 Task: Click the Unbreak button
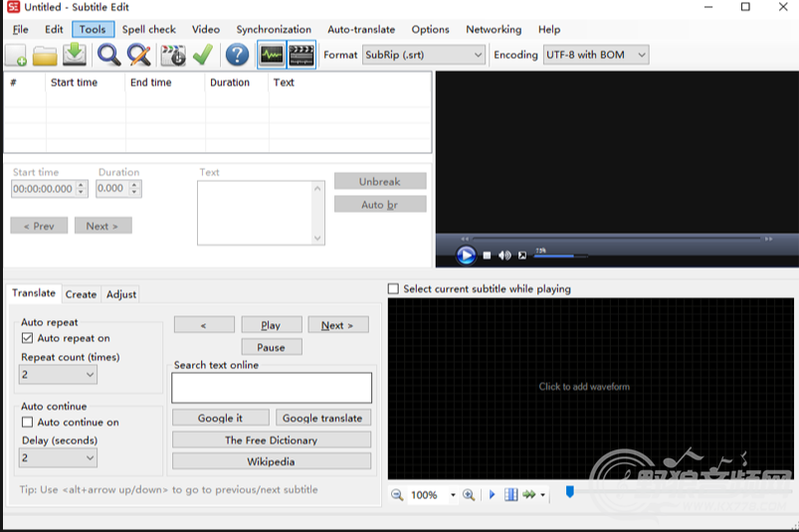(x=380, y=181)
